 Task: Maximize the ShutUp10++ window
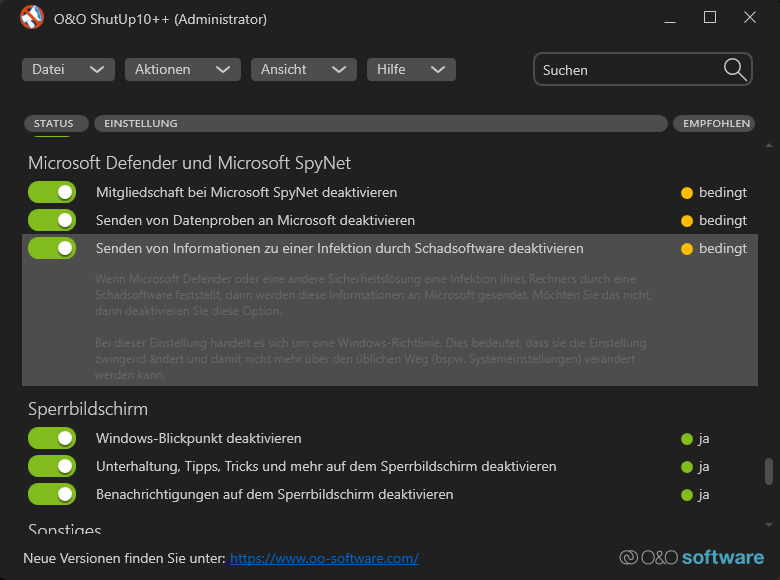710,17
